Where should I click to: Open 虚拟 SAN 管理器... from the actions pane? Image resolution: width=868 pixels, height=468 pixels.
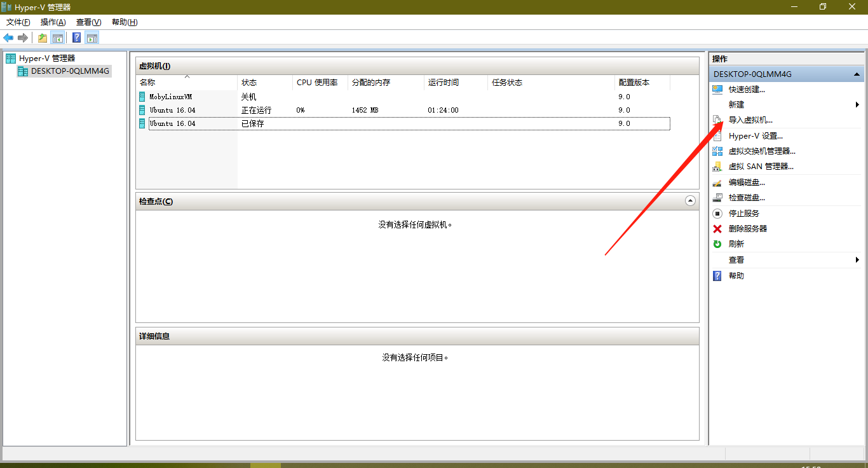tap(761, 167)
